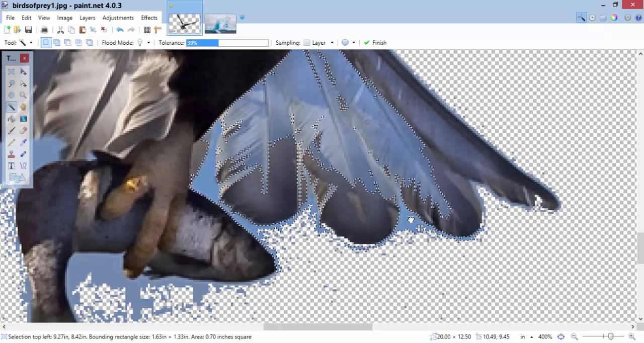Select the Gradient tool
Image resolution: width=644 pixels, height=343 pixels.
click(23, 119)
